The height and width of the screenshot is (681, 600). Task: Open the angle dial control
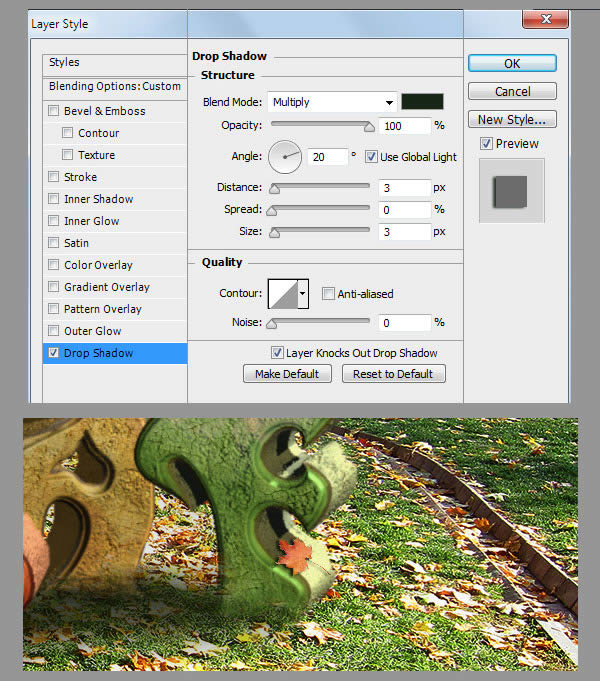(285, 157)
